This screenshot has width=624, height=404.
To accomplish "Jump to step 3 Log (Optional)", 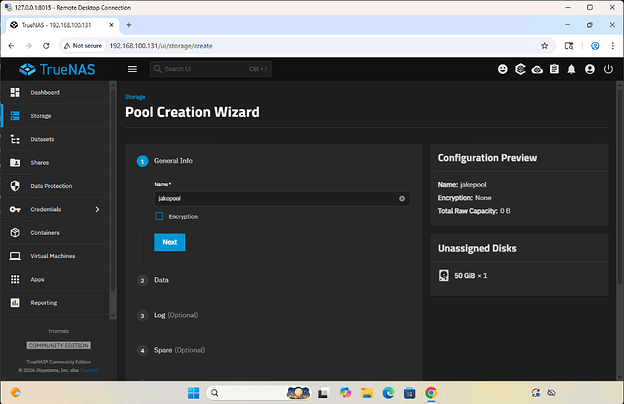I will click(176, 315).
